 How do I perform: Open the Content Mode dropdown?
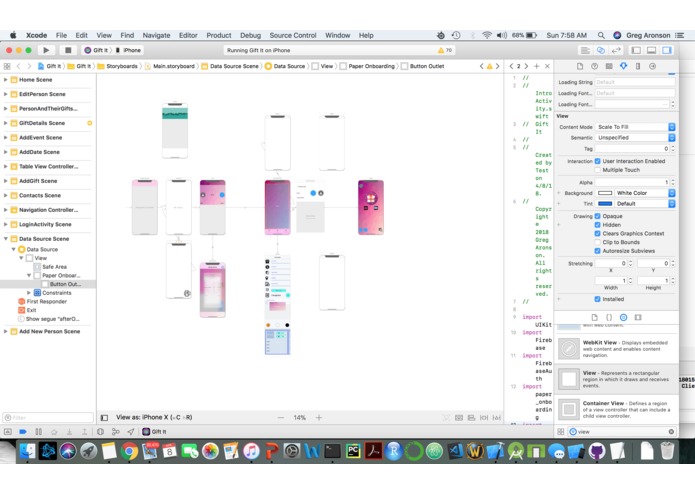[635, 127]
